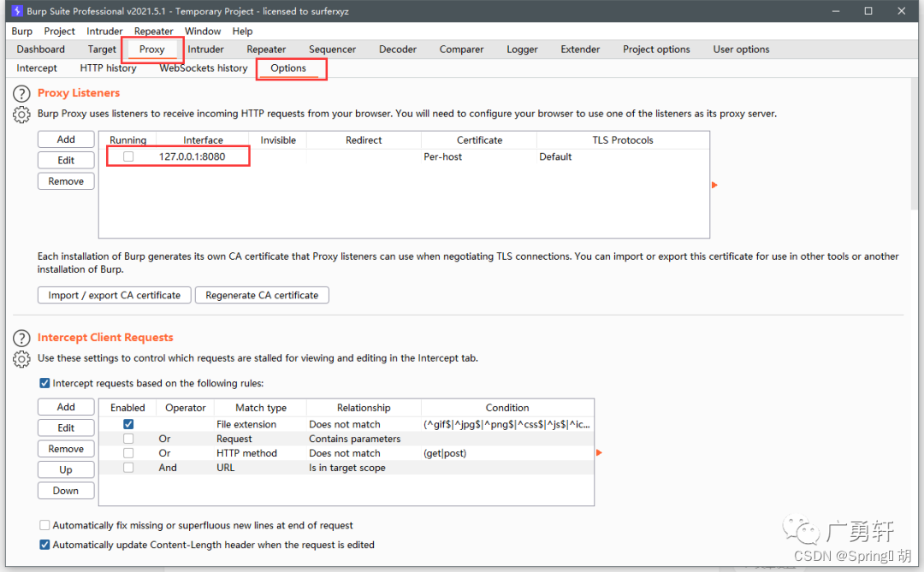Click the Up button for rules
Image resolution: width=924 pixels, height=572 pixels.
point(66,470)
